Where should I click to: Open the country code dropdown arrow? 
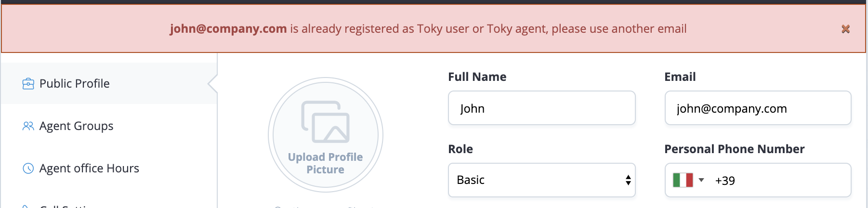tap(701, 180)
